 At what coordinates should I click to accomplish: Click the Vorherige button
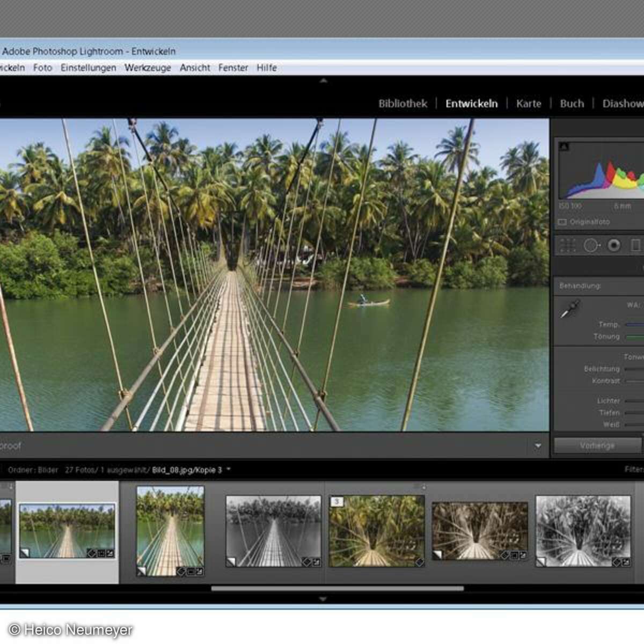click(x=596, y=445)
